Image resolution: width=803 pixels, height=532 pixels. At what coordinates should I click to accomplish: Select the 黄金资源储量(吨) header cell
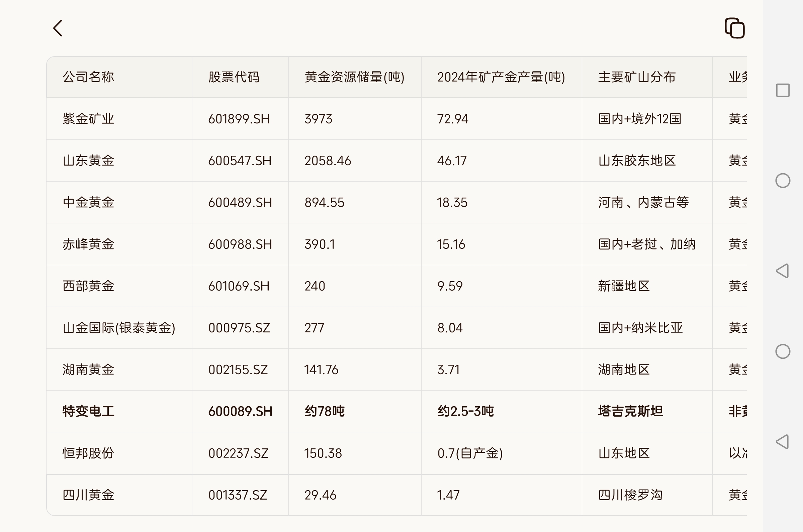(x=354, y=77)
